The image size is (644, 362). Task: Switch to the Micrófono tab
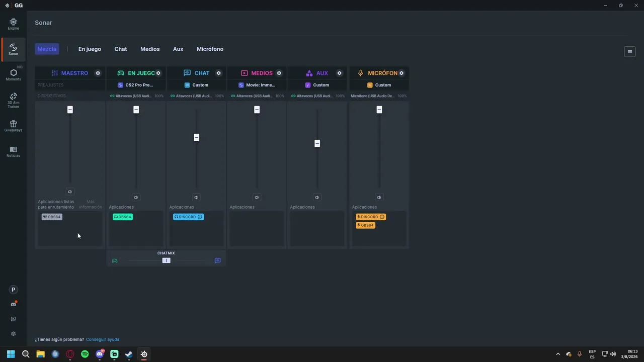click(210, 49)
